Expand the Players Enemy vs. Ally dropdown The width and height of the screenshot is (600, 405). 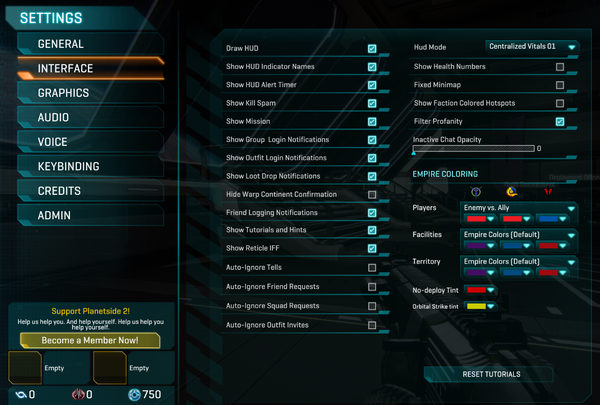click(519, 208)
